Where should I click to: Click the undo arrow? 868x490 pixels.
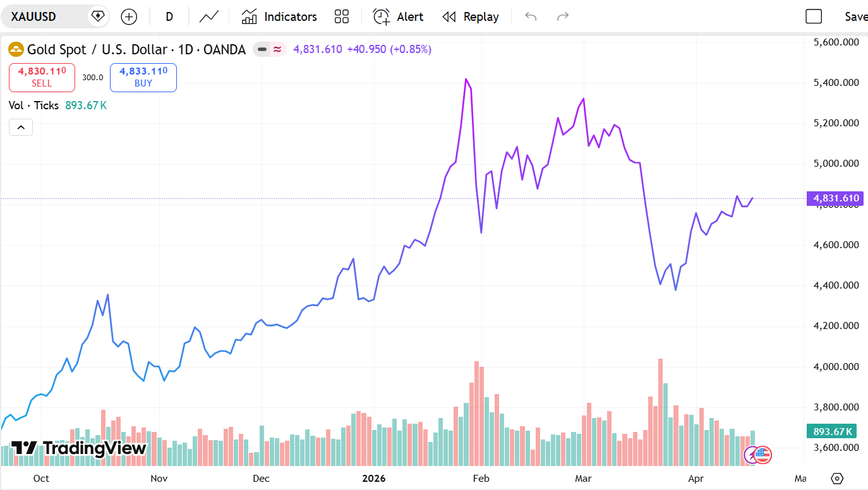[531, 16]
